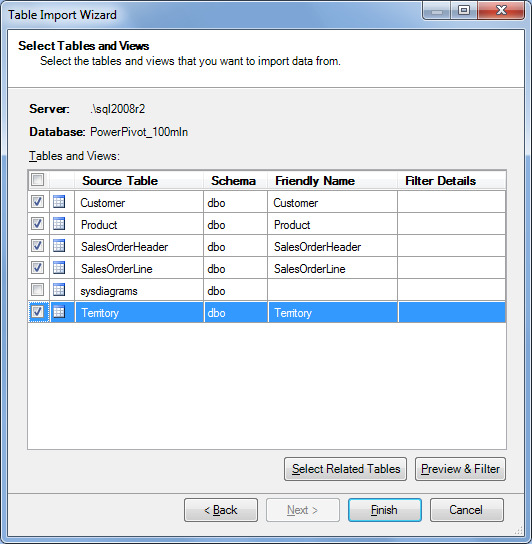The image size is (532, 544).
Task: Click the dbo schema cell for Territory
Action: coord(235,312)
